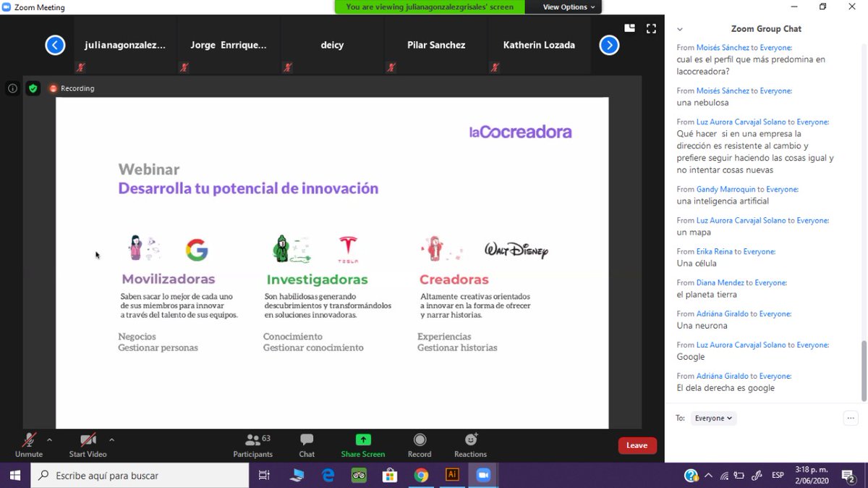This screenshot has height=488, width=868.
Task: Click the 'Movilizadoras' heading on slide
Action: [169, 279]
